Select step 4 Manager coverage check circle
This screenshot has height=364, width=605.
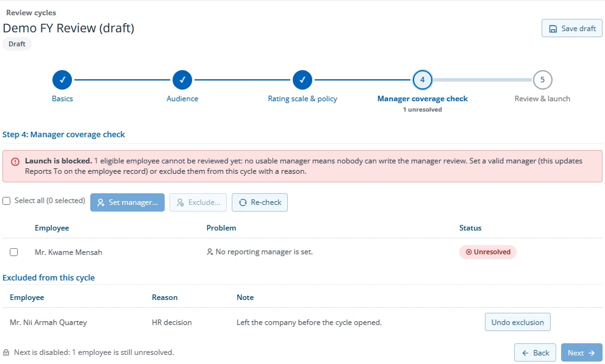click(x=423, y=80)
